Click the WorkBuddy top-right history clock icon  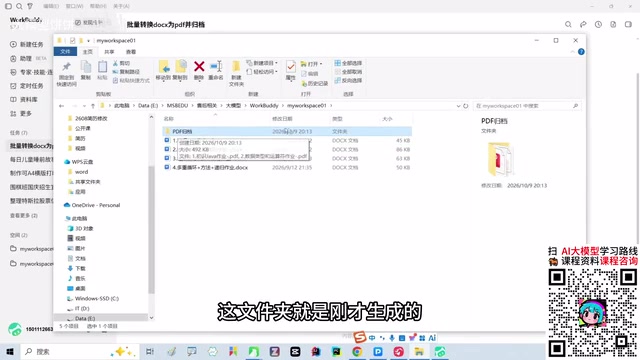(598, 24)
